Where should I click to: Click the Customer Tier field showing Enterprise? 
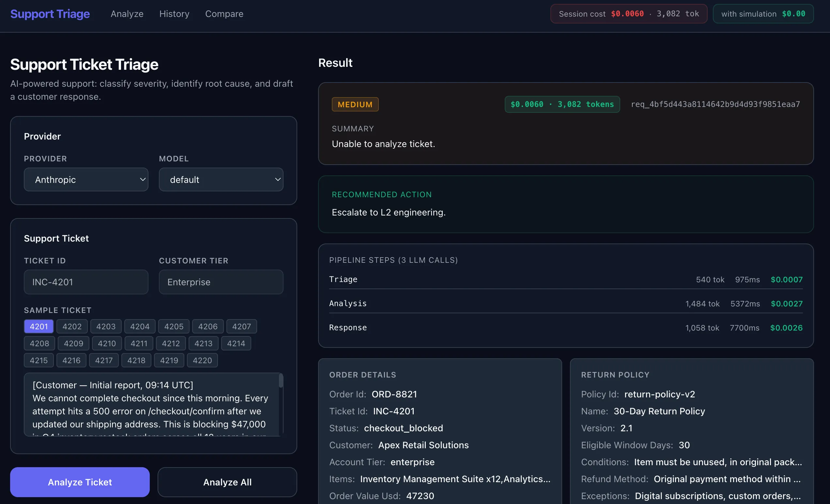tap(221, 282)
